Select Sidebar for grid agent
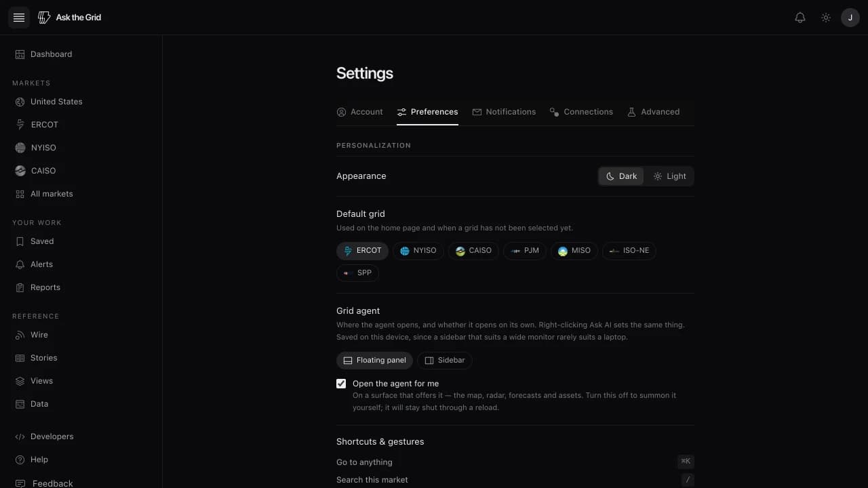The image size is (868, 488). [445, 361]
